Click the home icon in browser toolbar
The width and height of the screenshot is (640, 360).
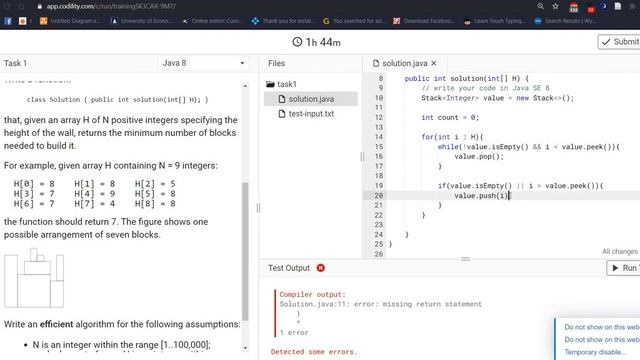(x=21, y=7)
